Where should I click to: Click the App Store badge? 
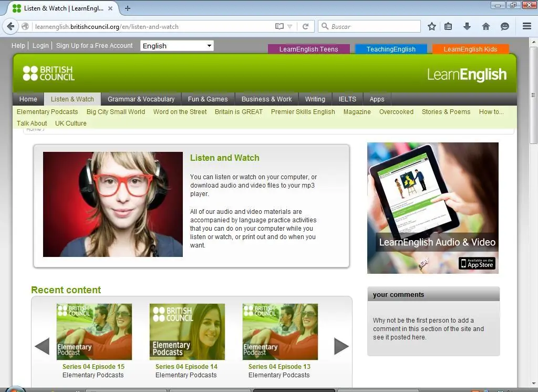477,263
